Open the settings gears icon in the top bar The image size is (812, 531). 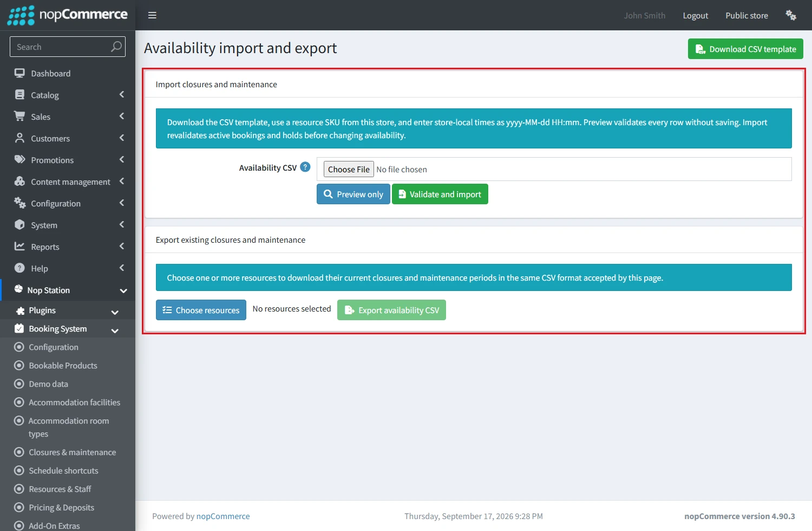tap(791, 15)
